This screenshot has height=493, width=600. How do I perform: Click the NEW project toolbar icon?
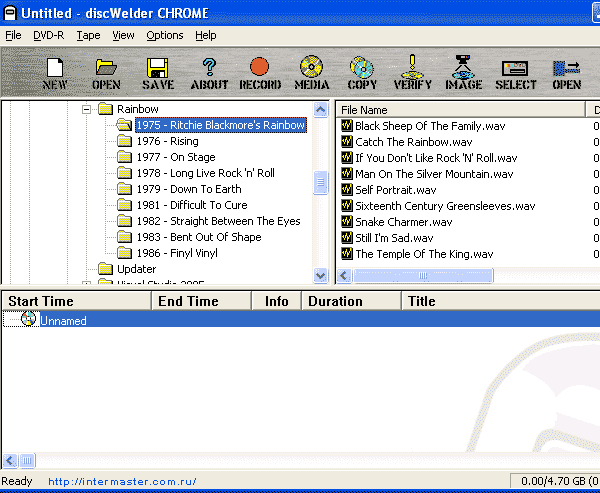(55, 73)
